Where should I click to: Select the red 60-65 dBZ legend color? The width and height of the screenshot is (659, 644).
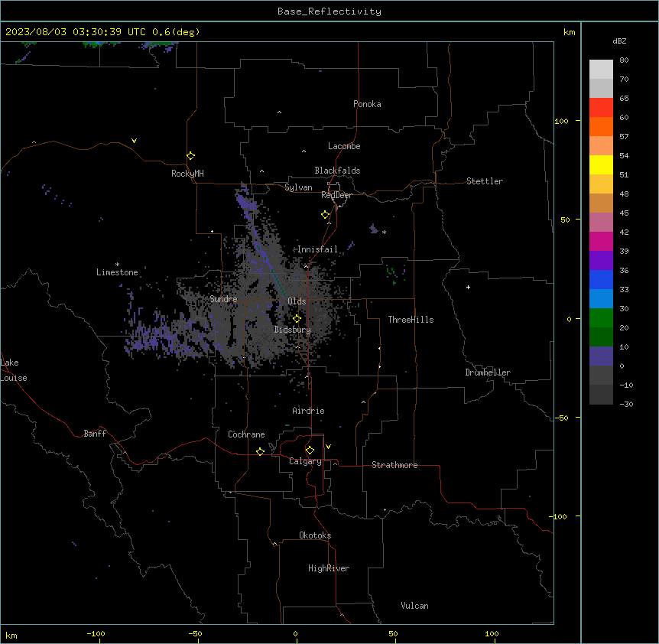coord(601,108)
